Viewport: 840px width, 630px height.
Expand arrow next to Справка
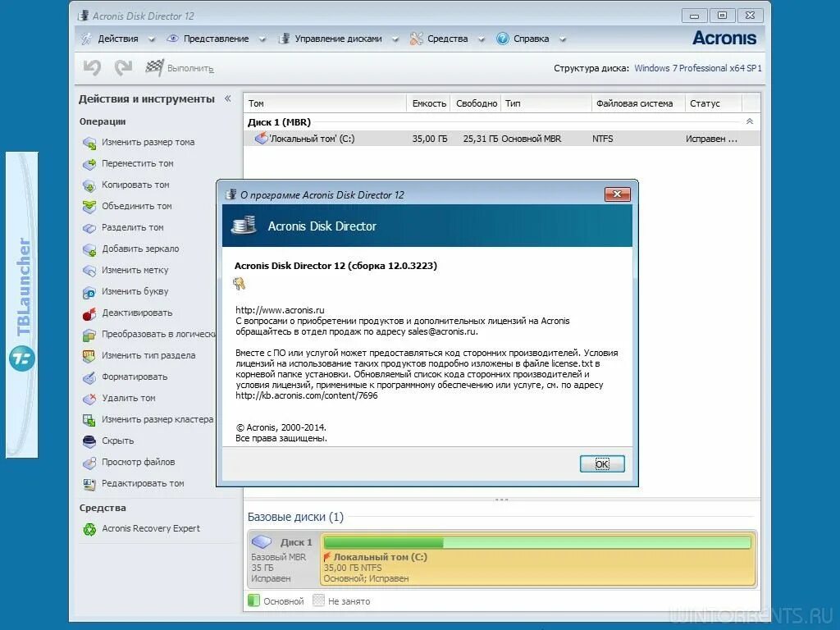point(563,39)
